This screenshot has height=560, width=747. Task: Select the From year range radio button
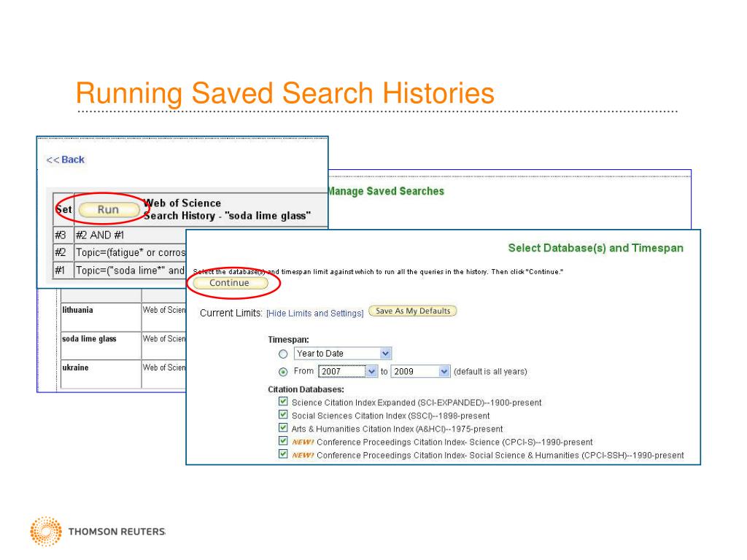[x=283, y=372]
